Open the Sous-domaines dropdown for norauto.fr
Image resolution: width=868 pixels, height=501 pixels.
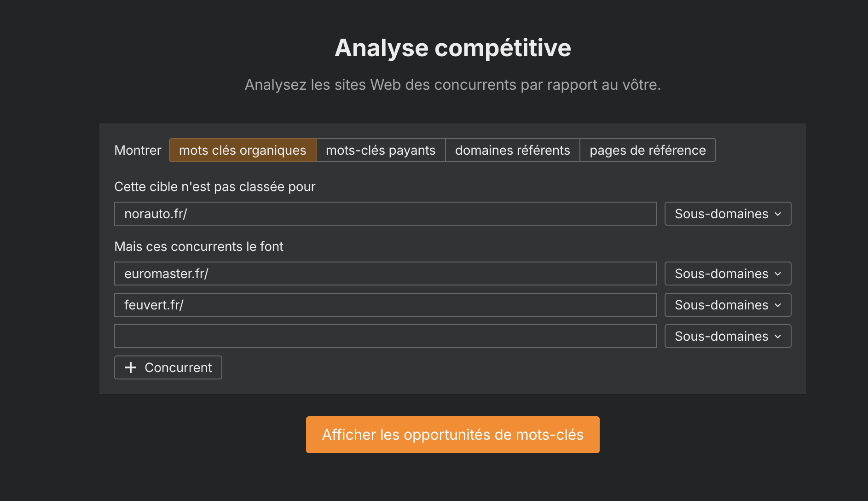tap(727, 214)
